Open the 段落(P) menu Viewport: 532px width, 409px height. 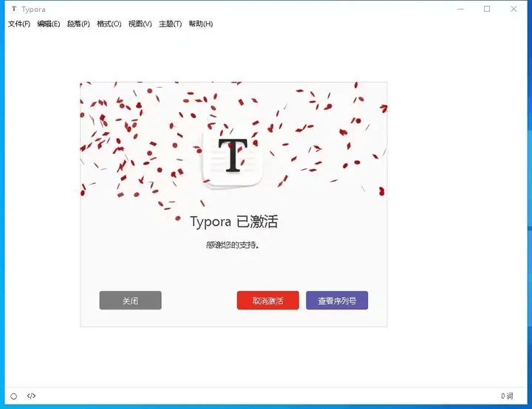(x=78, y=24)
